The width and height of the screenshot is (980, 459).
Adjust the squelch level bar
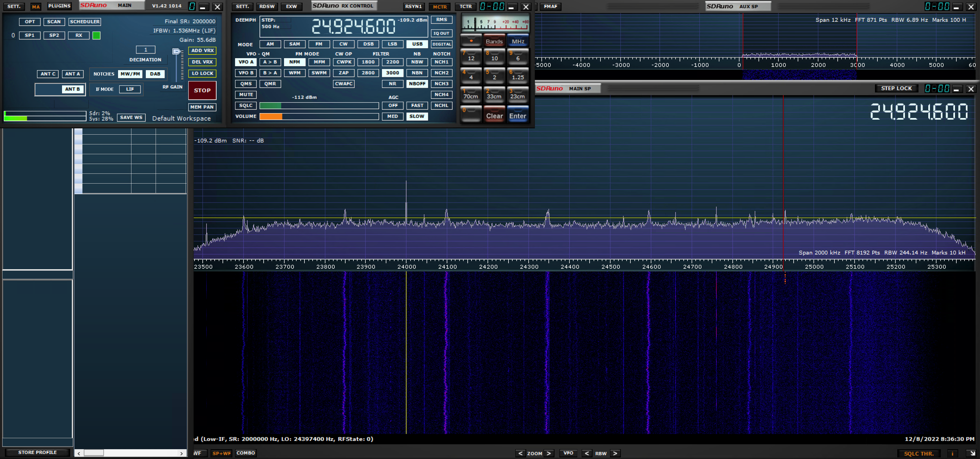coord(319,106)
